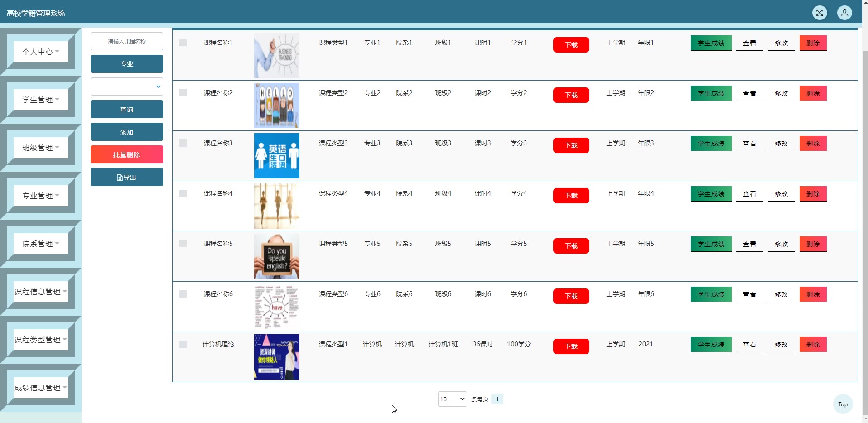Download the file for 课程名称1

571,45
